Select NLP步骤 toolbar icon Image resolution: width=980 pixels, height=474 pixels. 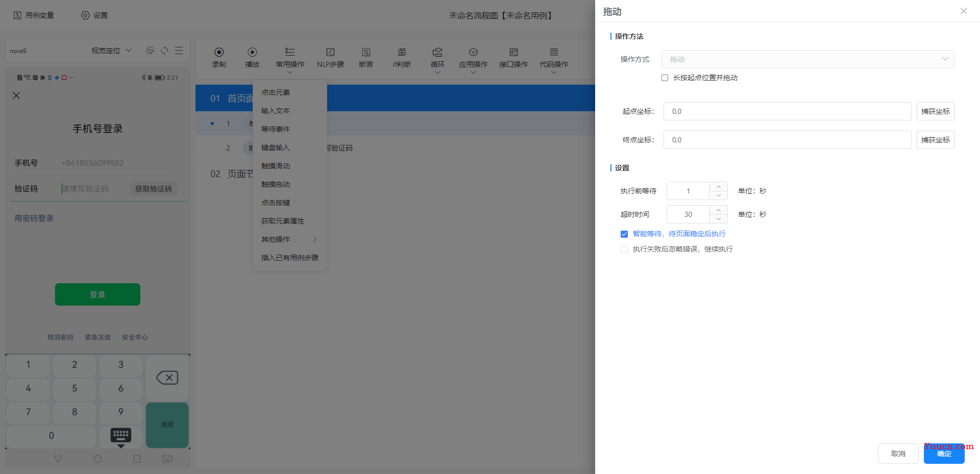coord(330,52)
